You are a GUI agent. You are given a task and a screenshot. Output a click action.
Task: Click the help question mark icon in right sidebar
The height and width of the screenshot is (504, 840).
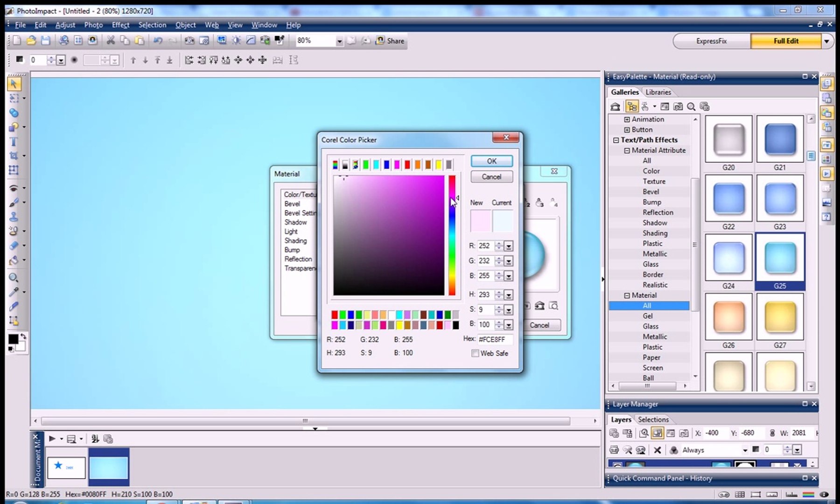coord(826,217)
